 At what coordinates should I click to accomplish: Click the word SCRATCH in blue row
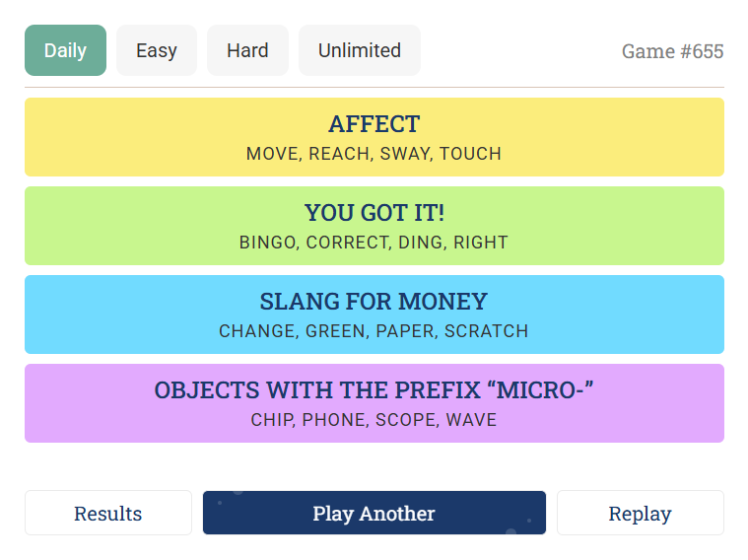click(x=486, y=331)
